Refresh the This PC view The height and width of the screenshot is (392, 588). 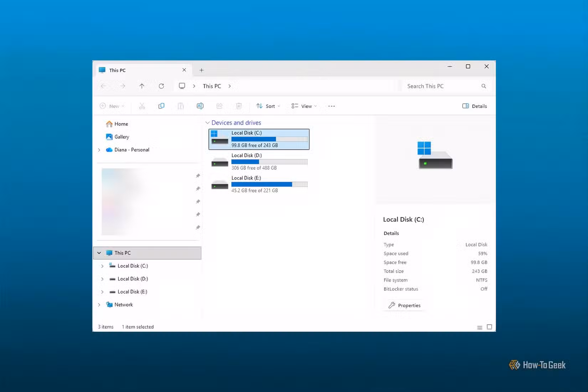(x=161, y=86)
